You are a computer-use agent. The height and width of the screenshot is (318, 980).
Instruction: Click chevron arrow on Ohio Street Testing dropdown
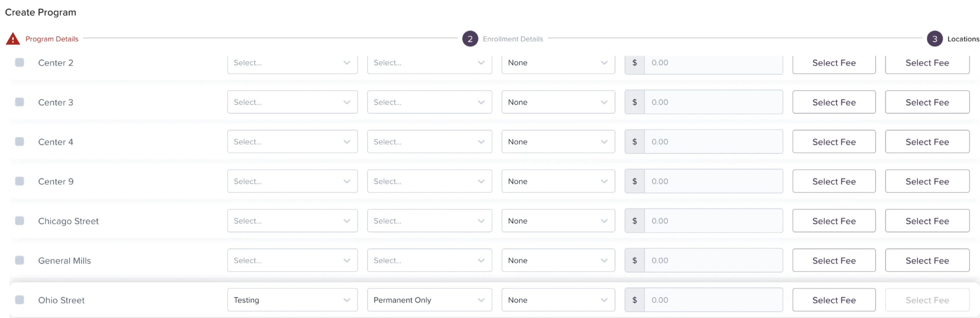(x=347, y=300)
